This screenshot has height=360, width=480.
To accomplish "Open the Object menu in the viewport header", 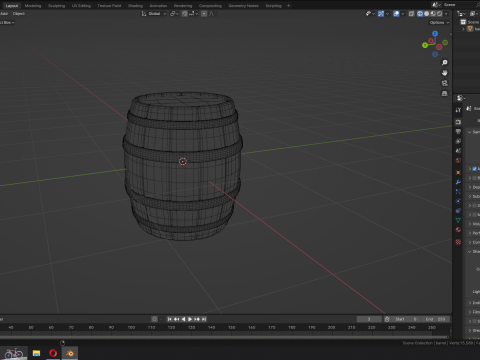I will pyautogui.click(x=19, y=14).
